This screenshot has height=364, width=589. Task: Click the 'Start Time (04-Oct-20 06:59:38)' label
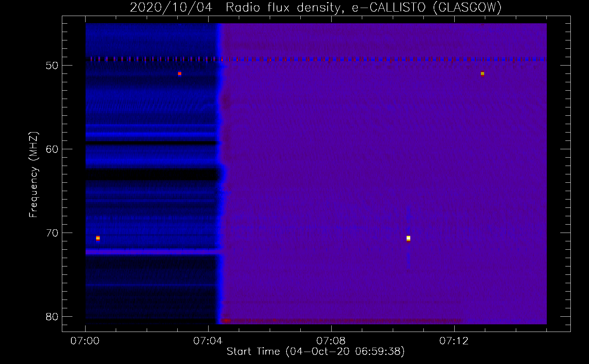(x=316, y=352)
